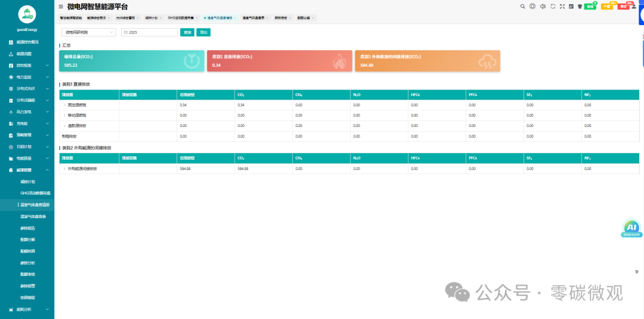The image size is (644, 319).
Task: Switch to the 温室气体盘查表 tab
Action: (255, 18)
